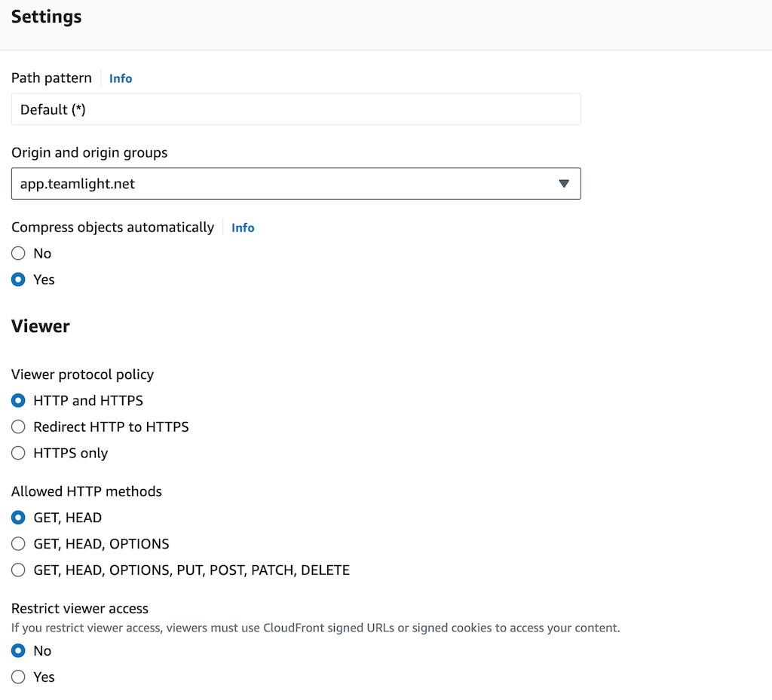
Task: Click the Viewer section heading
Action: 41,326
